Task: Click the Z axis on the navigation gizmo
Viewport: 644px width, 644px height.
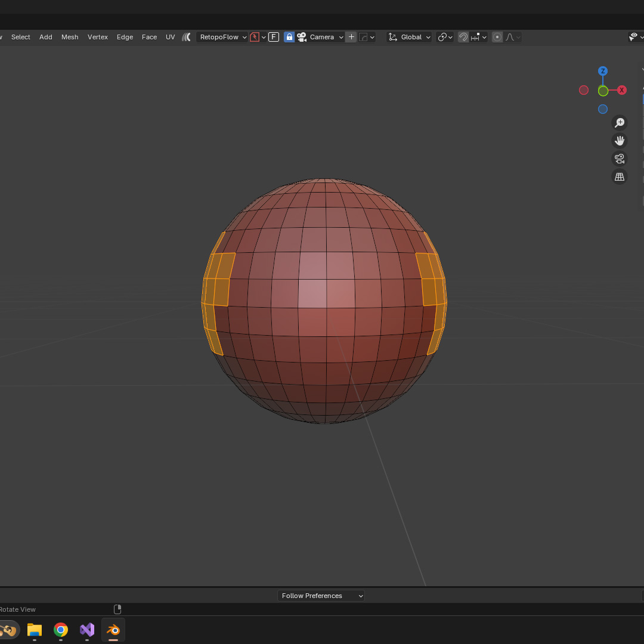Action: [603, 71]
